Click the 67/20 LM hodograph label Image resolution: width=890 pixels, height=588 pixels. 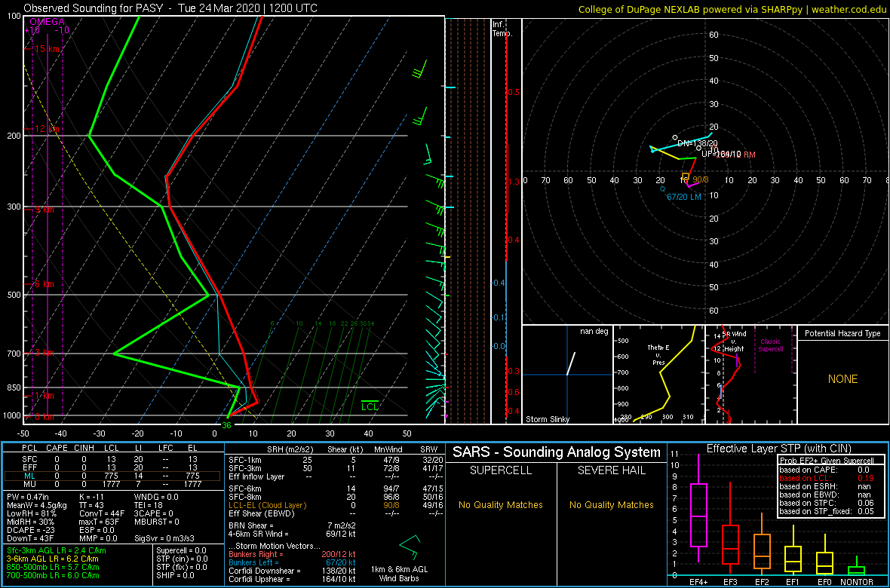coord(684,197)
